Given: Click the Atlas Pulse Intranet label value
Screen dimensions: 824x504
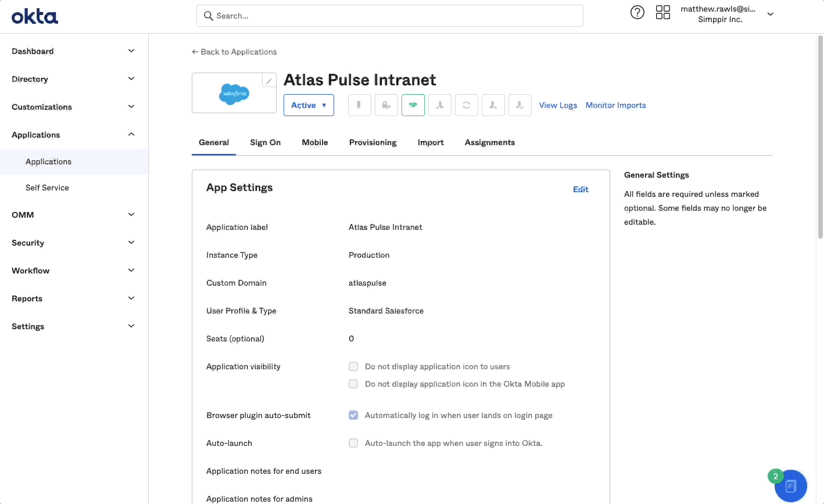Looking at the screenshot, I should click(385, 227).
